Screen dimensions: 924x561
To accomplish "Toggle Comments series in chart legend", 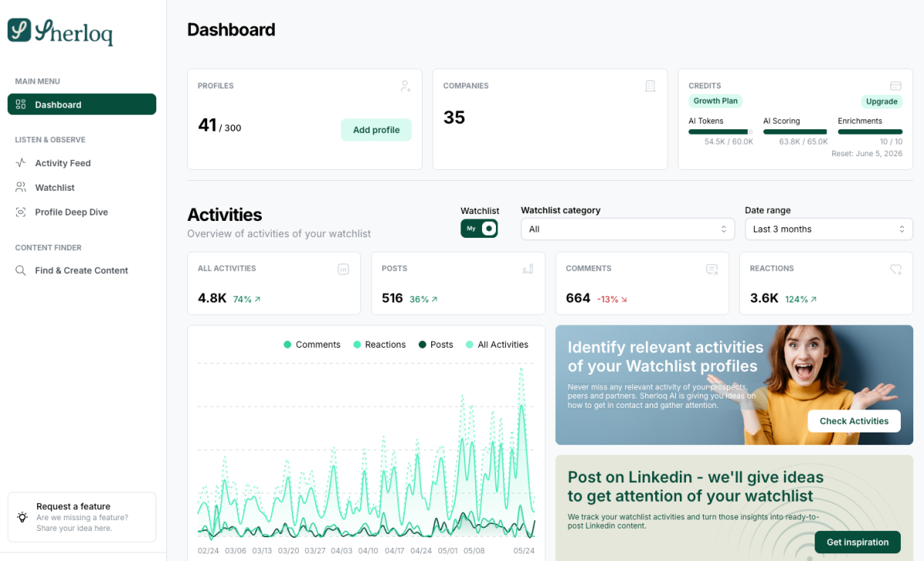I will point(312,345).
